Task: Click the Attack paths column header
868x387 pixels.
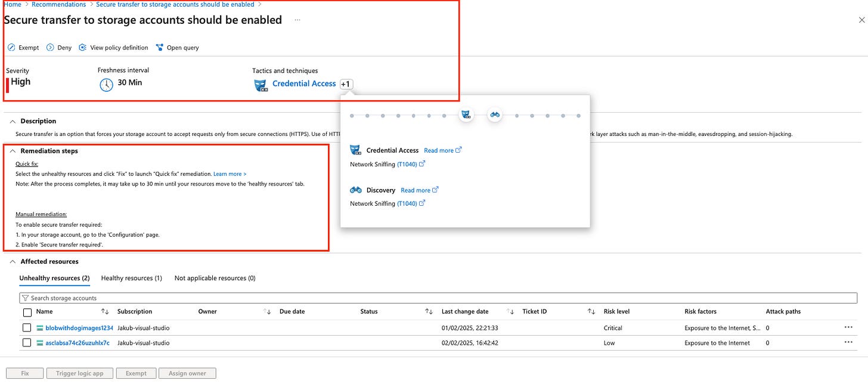Action: (x=783, y=311)
